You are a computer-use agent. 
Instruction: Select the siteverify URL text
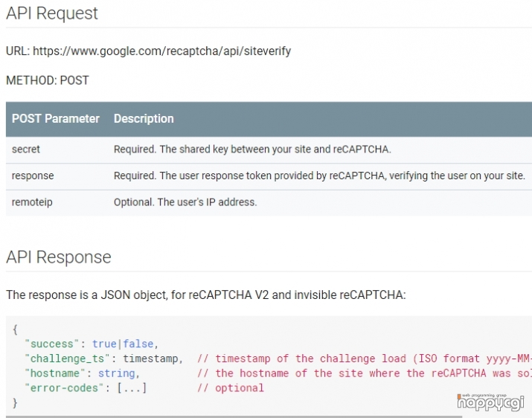pos(162,51)
